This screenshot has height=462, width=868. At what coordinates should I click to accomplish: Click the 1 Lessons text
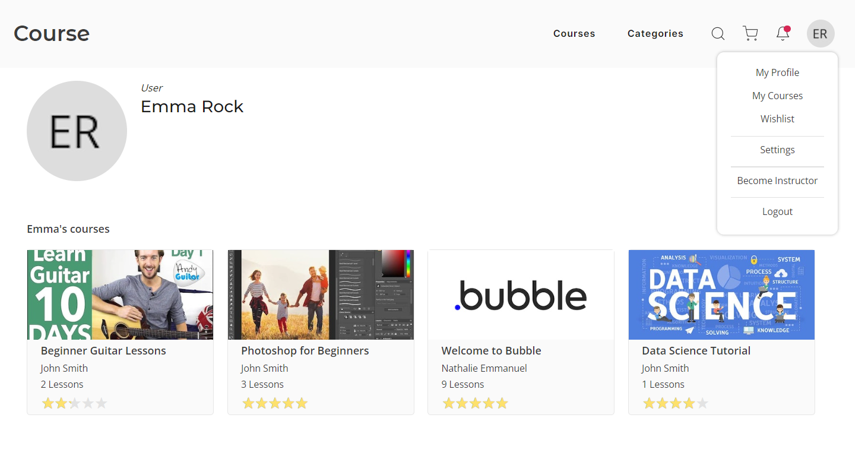(x=663, y=384)
